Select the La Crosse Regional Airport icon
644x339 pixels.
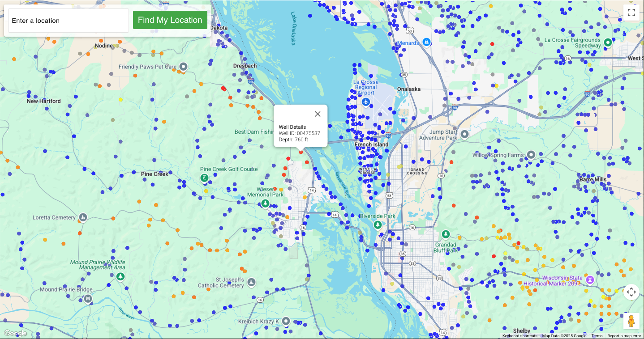[366, 102]
